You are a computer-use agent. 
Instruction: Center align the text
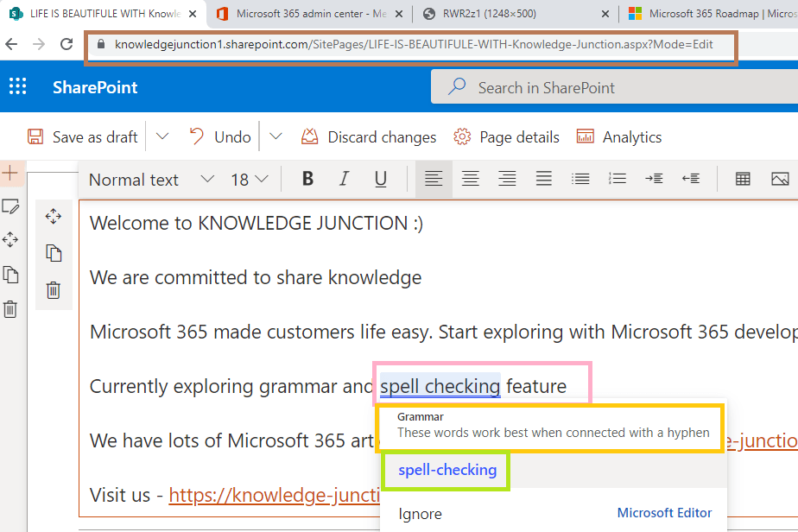[x=470, y=179]
